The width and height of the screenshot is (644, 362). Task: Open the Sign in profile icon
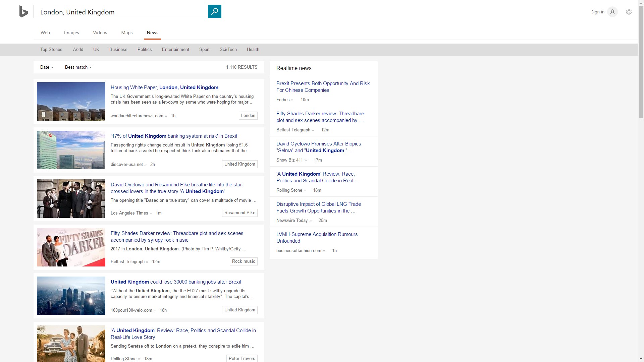pos(612,12)
